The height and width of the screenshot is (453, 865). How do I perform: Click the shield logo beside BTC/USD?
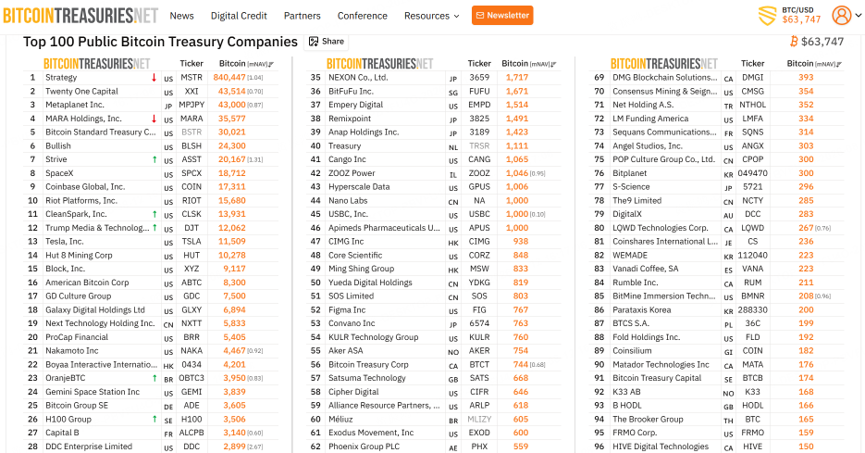coord(767,15)
